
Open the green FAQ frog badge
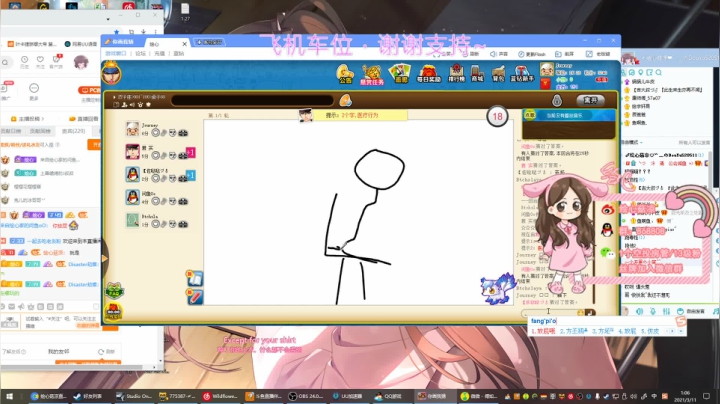(114, 291)
